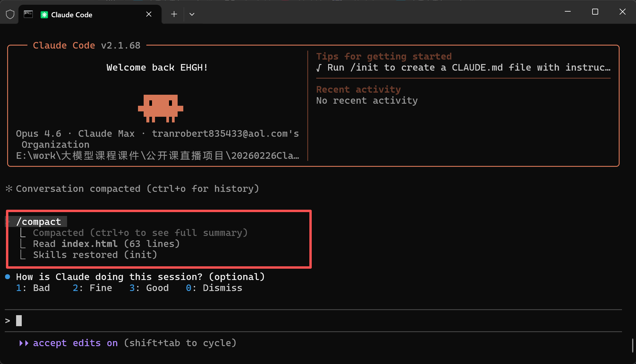Click the Claude pixel mascot image
The width and height of the screenshot is (636, 364).
[161, 108]
